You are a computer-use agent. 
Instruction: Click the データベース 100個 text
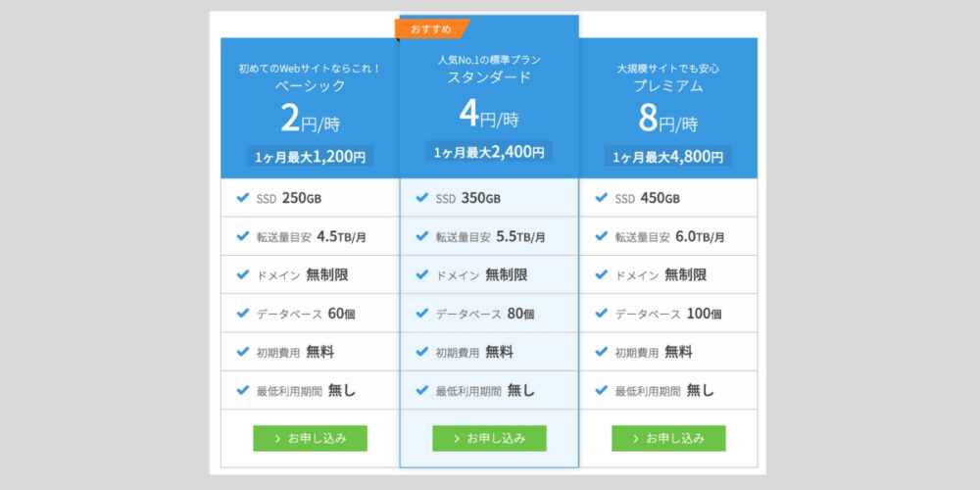668,314
